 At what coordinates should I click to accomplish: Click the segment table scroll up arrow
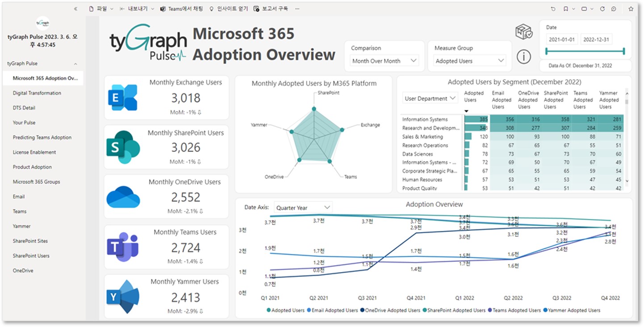pyautogui.click(x=627, y=93)
